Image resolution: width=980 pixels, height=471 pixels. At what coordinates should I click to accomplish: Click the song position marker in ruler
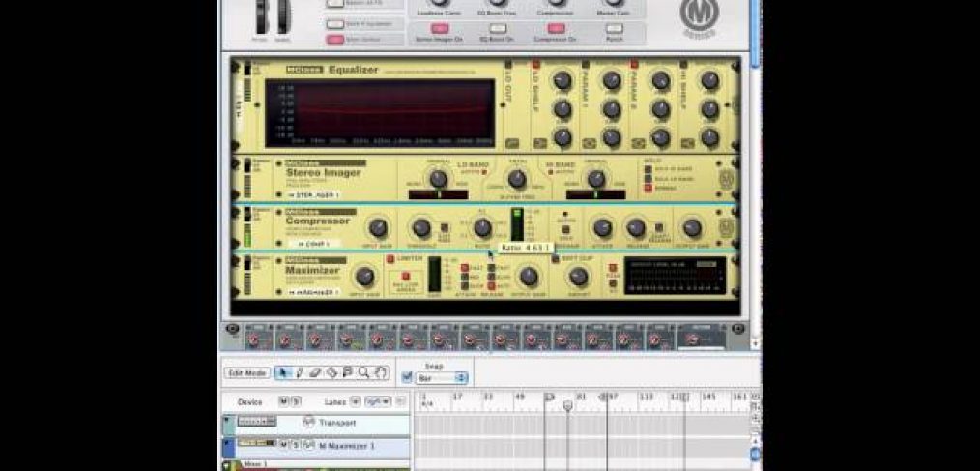click(x=567, y=406)
